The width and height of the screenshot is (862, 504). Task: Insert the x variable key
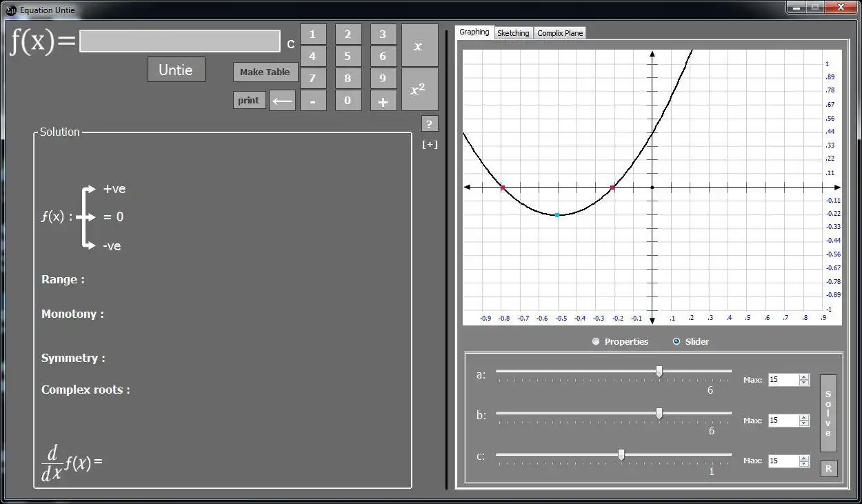[x=419, y=46]
